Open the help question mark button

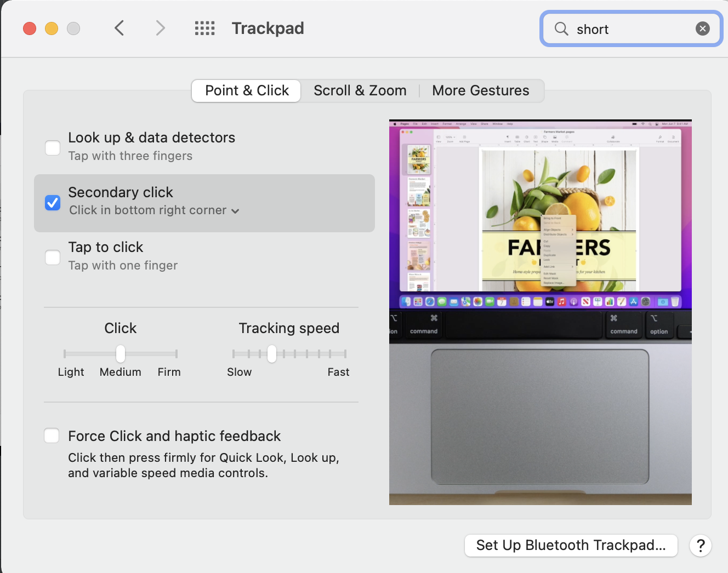[701, 546]
